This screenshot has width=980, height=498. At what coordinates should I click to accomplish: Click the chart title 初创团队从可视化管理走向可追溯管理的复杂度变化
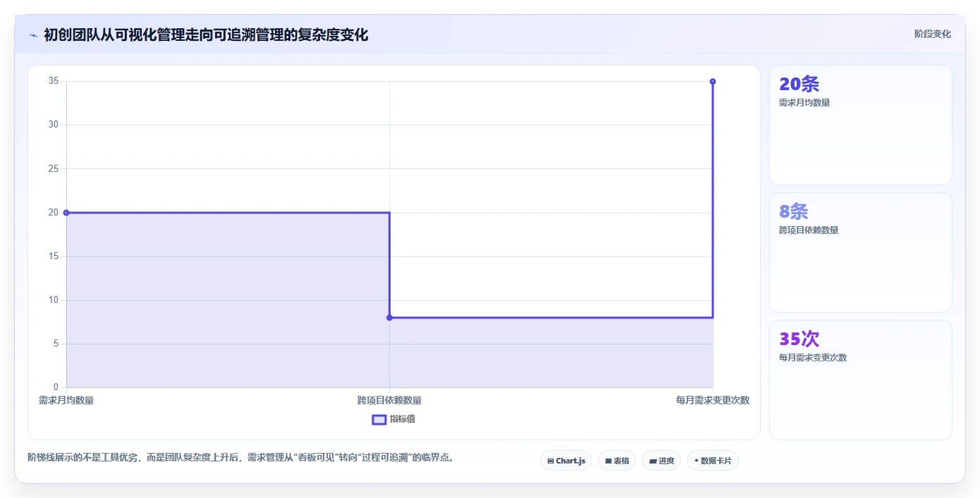[x=206, y=35]
